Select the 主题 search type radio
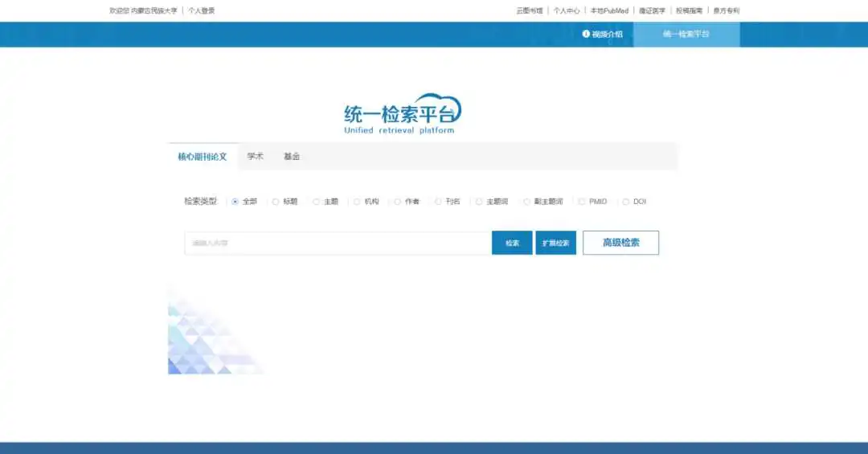 316,202
